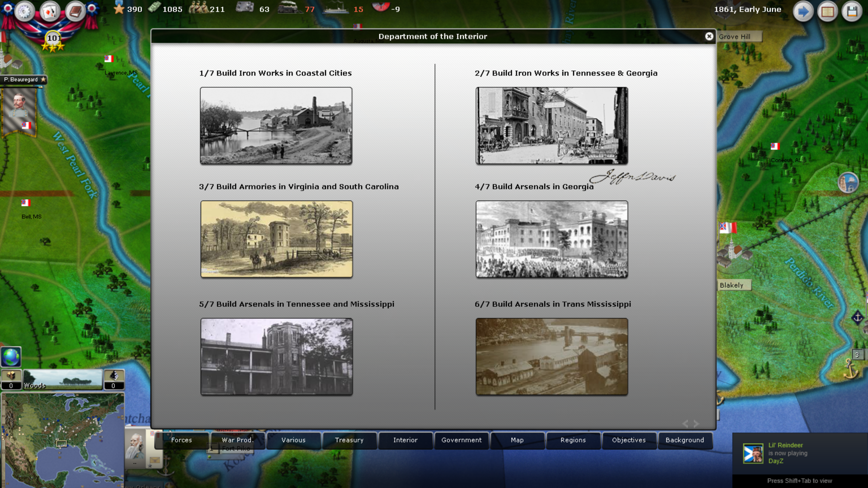Screen dimensions: 868x488
Task: Click '4/7 Build Arsenals in Georgia' title
Action: pyautogui.click(x=534, y=187)
